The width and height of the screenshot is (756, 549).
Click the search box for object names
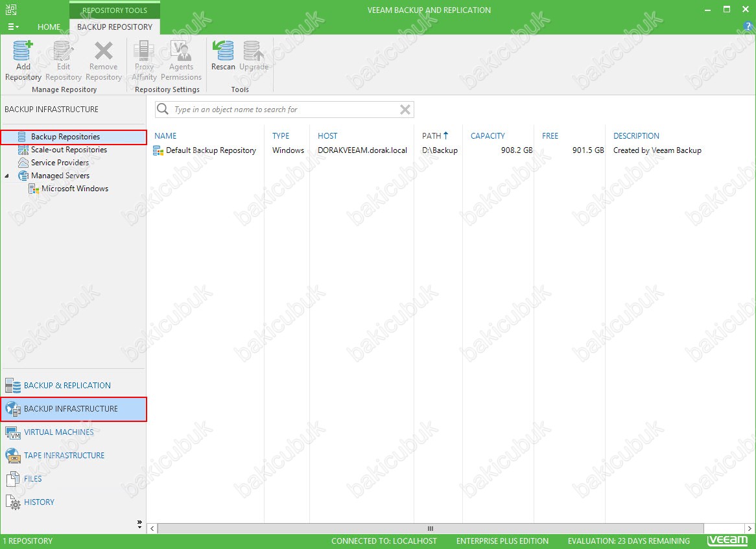pos(285,110)
